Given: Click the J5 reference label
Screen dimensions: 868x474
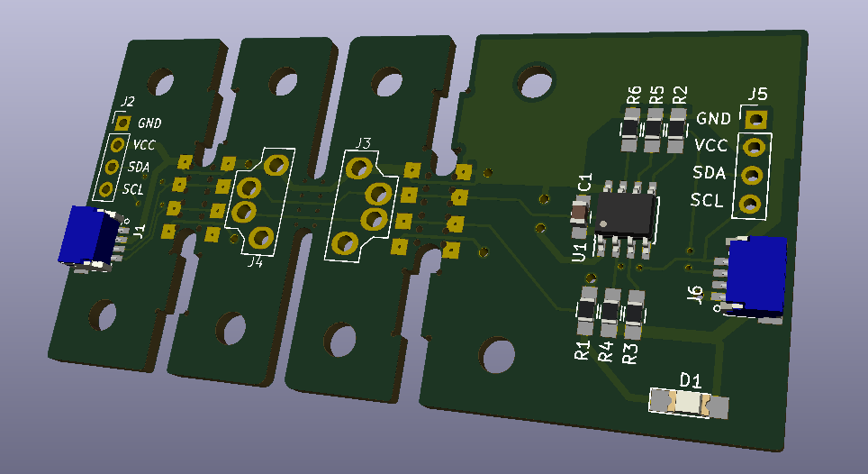Looking at the screenshot, I should 757,94.
